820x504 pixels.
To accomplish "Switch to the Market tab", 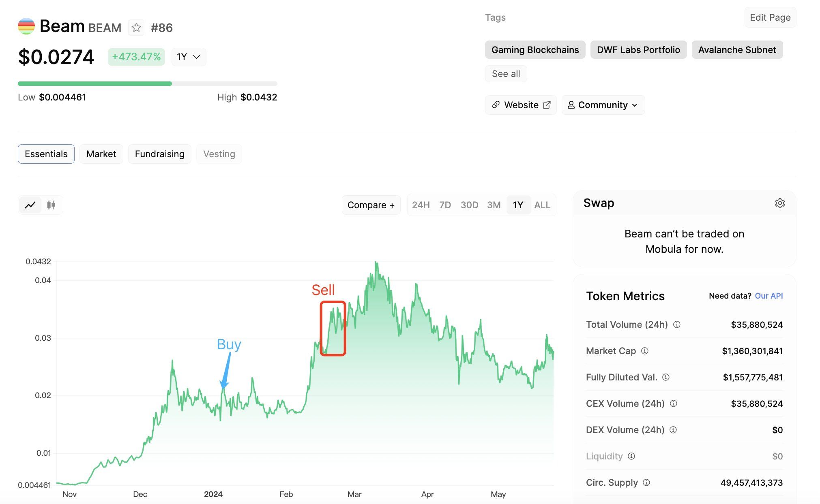I will tap(101, 154).
